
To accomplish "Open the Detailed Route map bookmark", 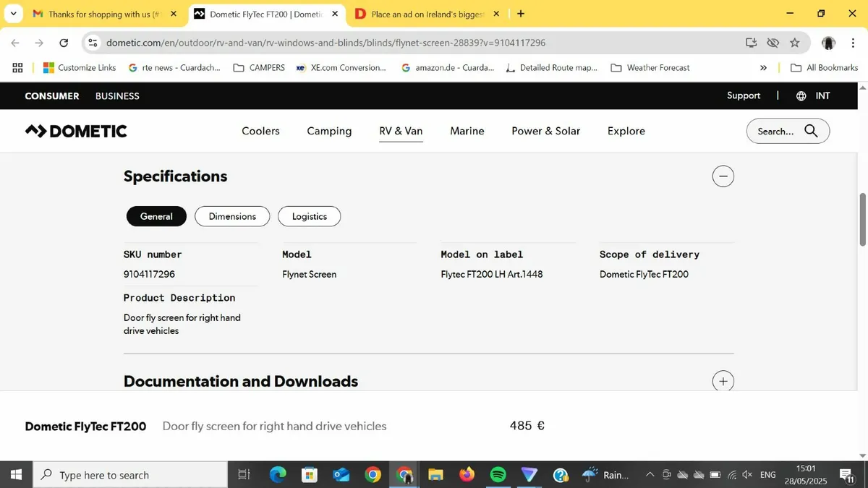I will pyautogui.click(x=552, y=67).
